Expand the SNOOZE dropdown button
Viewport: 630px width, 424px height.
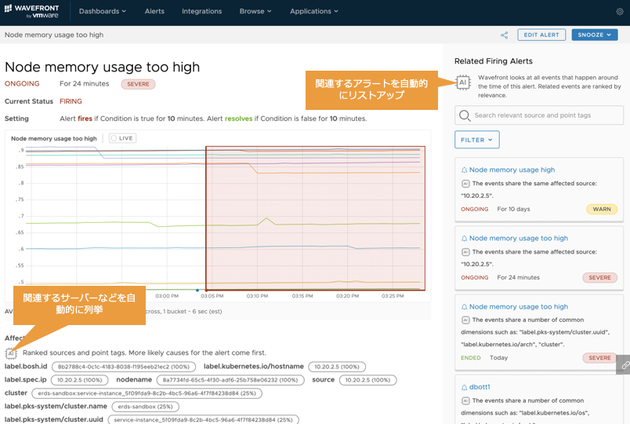coord(594,35)
